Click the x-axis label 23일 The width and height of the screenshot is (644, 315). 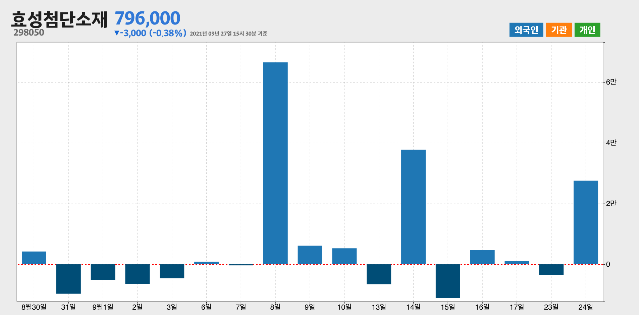[551, 307]
